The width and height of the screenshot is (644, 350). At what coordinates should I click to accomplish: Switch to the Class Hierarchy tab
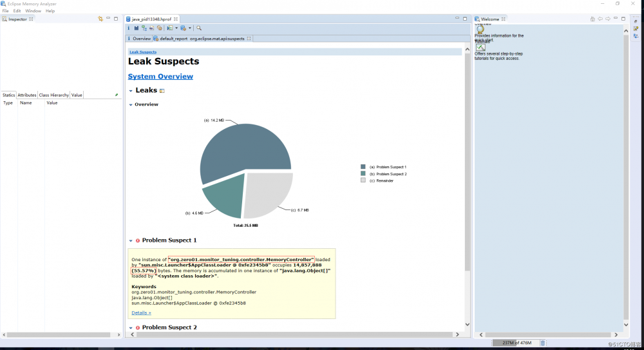pos(54,95)
